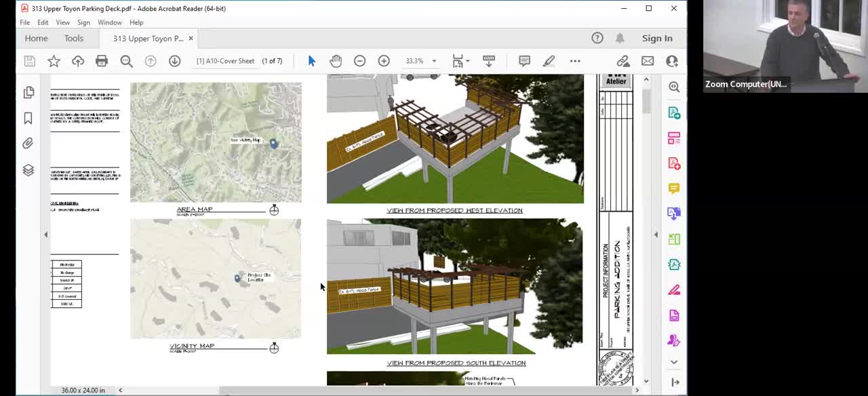Open the View menu
Viewport: 868px width, 396px height.
(62, 22)
